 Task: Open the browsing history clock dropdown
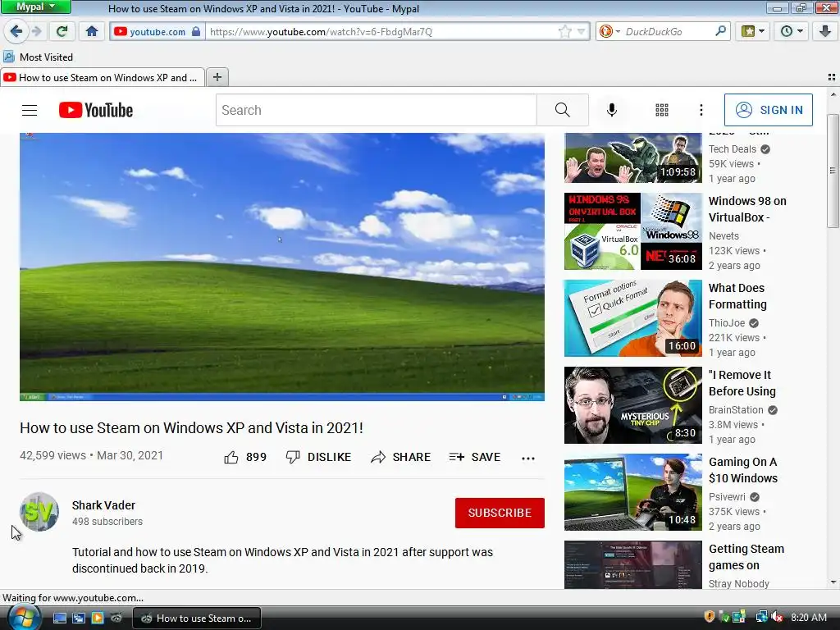792,32
